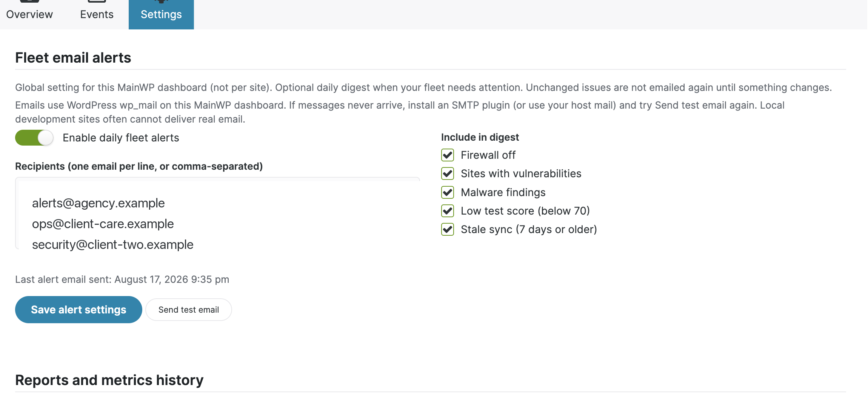Click the ops@client-care.example recipient line

pyautogui.click(x=103, y=224)
